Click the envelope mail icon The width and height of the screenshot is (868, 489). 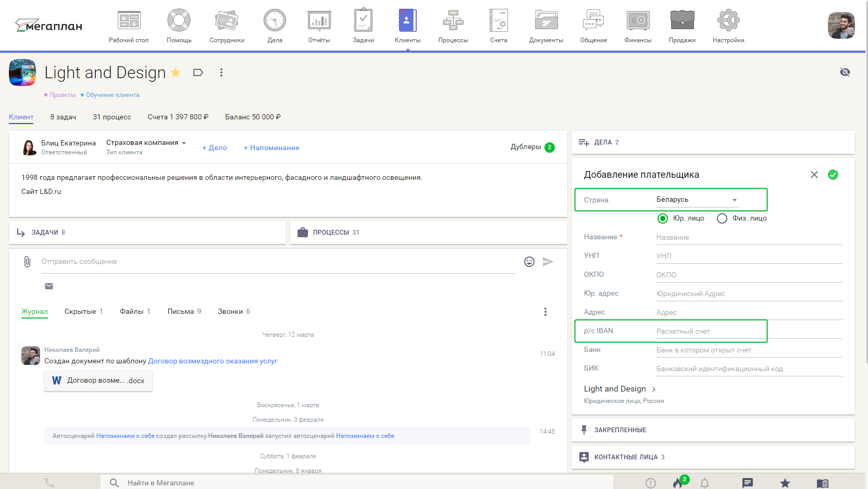pos(49,286)
